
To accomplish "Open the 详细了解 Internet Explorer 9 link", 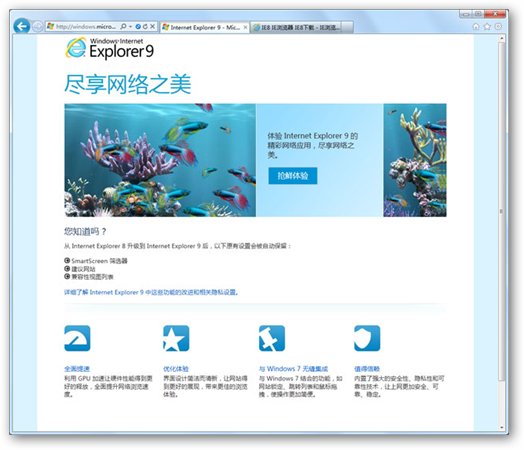I will [x=151, y=292].
